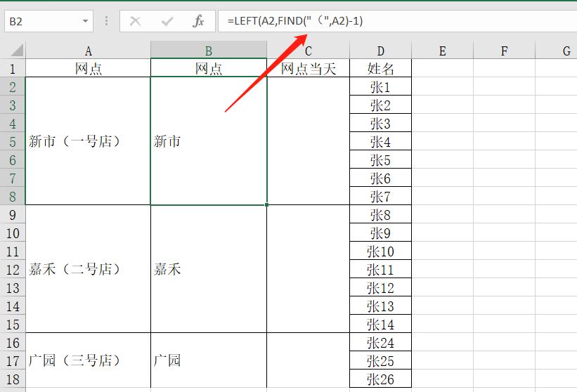The height and width of the screenshot is (392, 577).
Task: Select column F header
Action: pos(504,51)
